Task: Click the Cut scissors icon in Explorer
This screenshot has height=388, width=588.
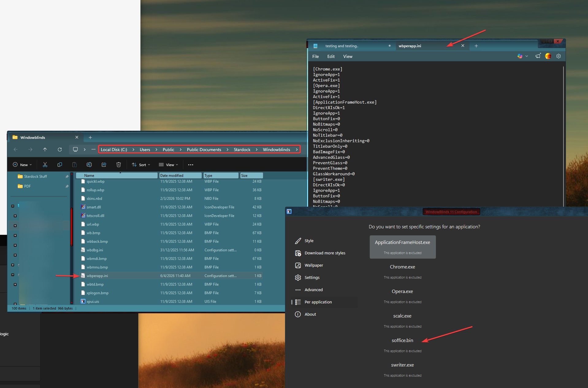Action: click(45, 165)
